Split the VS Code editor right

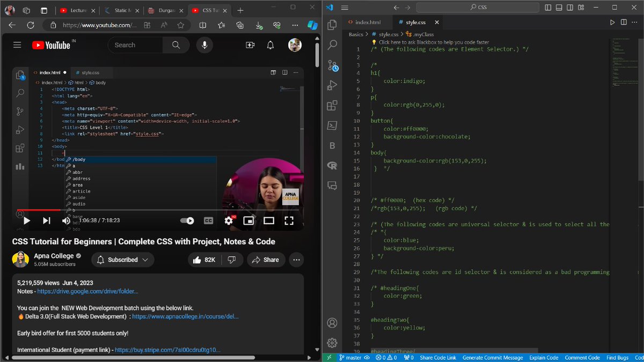coord(624,23)
